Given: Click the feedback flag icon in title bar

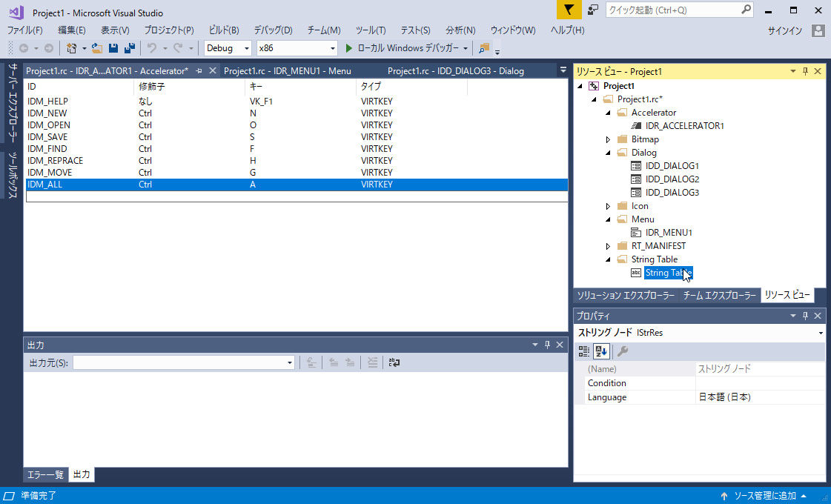Looking at the screenshot, I should [x=568, y=10].
